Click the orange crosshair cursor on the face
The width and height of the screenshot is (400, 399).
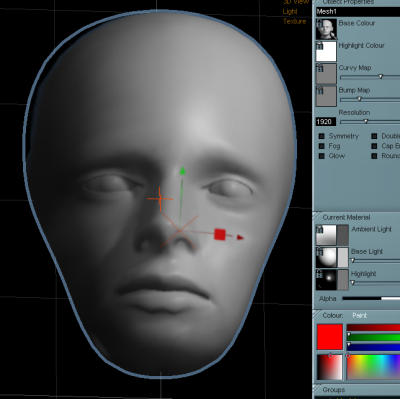[160, 199]
